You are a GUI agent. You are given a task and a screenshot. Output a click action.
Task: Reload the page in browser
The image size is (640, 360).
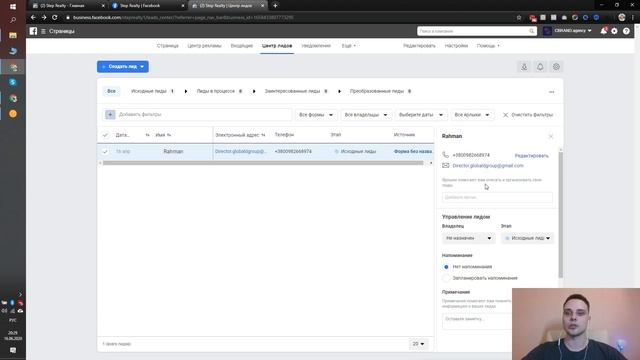tap(54, 18)
